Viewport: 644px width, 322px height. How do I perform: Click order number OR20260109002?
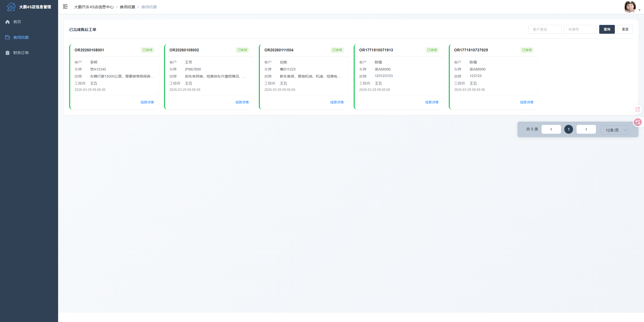pos(184,50)
